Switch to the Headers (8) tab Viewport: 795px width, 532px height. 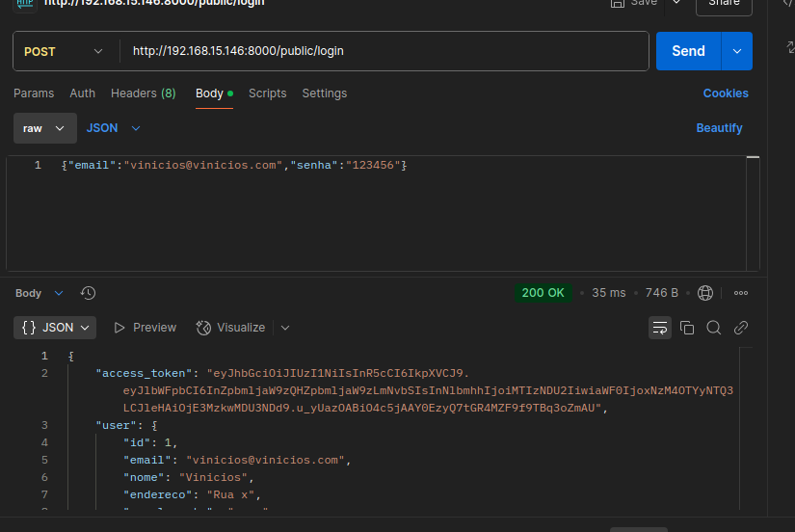pos(143,93)
